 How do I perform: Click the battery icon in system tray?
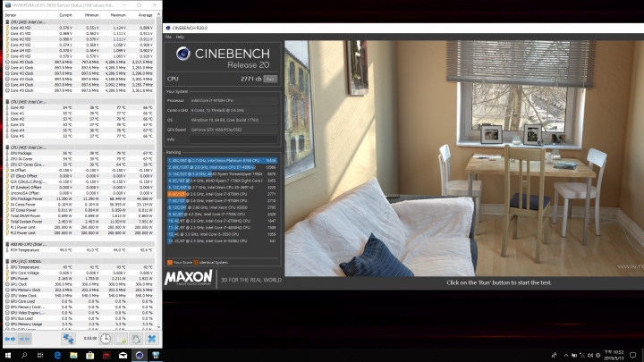tap(573, 356)
